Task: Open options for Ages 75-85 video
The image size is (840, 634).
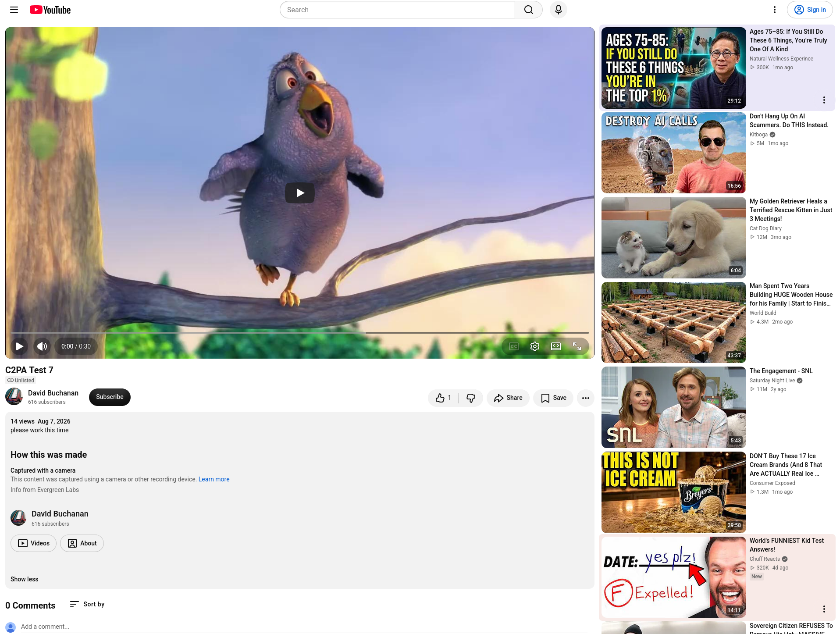Action: [824, 100]
